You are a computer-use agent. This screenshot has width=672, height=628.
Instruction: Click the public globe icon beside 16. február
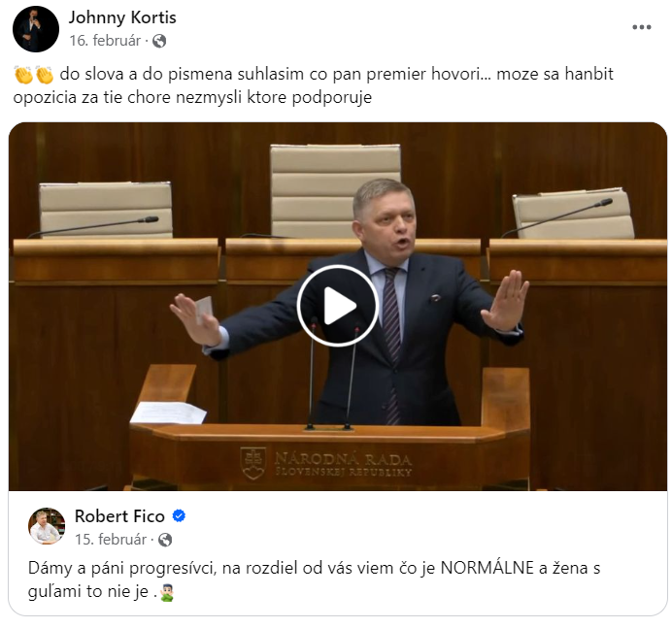[x=159, y=41]
